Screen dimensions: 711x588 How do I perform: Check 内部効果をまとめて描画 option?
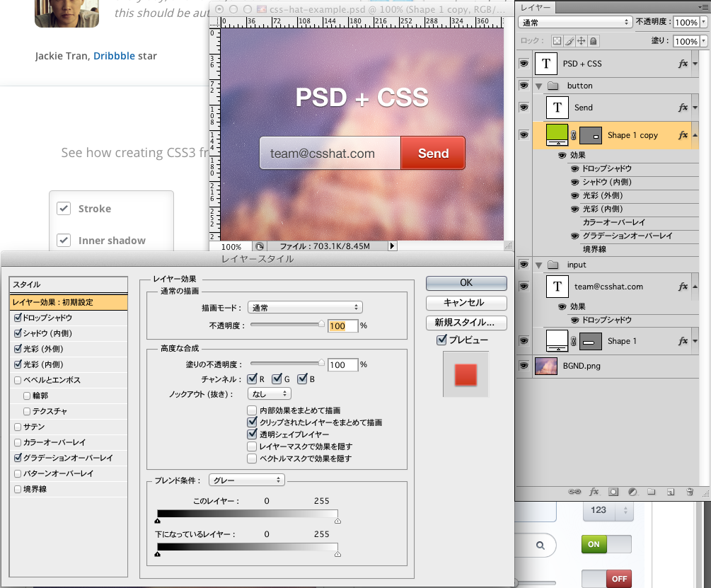(x=252, y=410)
